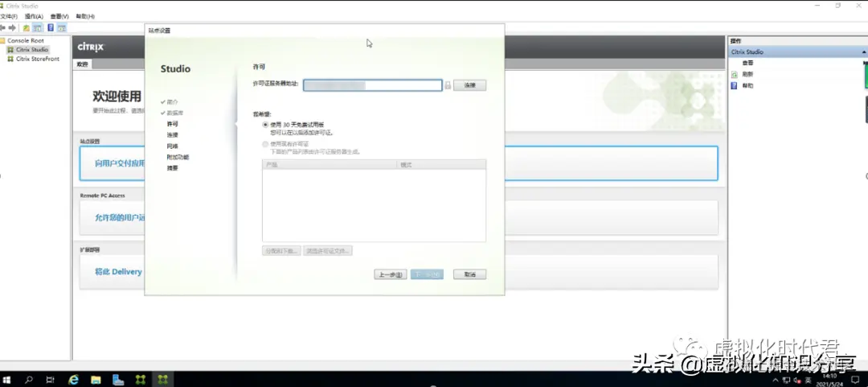This screenshot has height=387, width=868.
Task: Click the Citrix logo in the header
Action: (x=90, y=47)
